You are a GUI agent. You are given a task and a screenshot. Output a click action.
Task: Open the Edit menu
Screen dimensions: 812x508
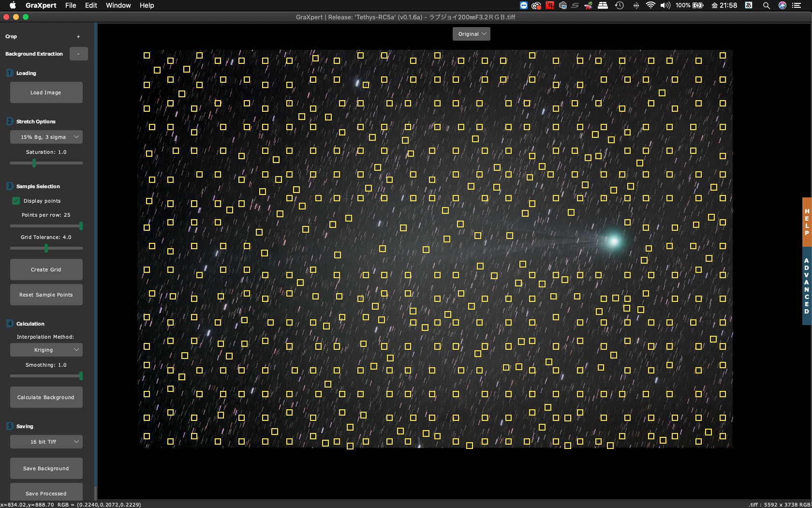pyautogui.click(x=91, y=5)
